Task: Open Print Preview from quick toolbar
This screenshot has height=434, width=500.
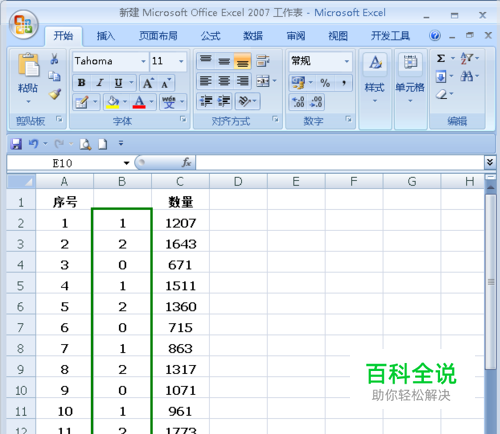Action: pos(85,144)
